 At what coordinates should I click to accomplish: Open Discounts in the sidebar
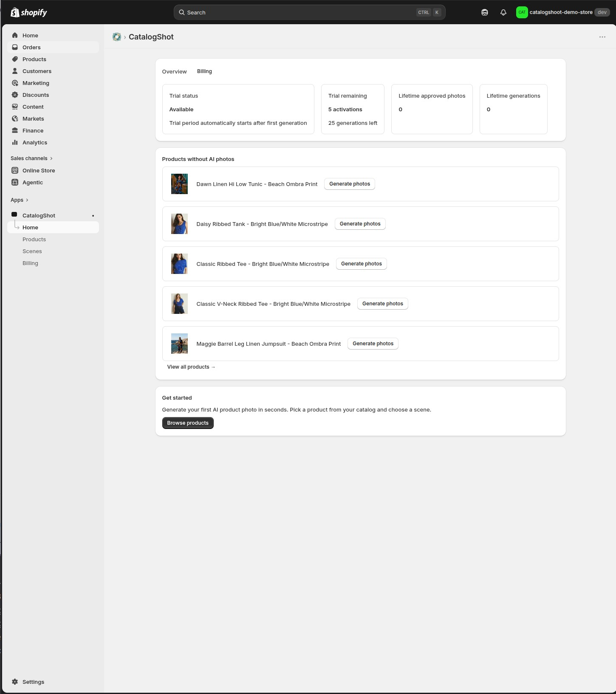[53, 95]
